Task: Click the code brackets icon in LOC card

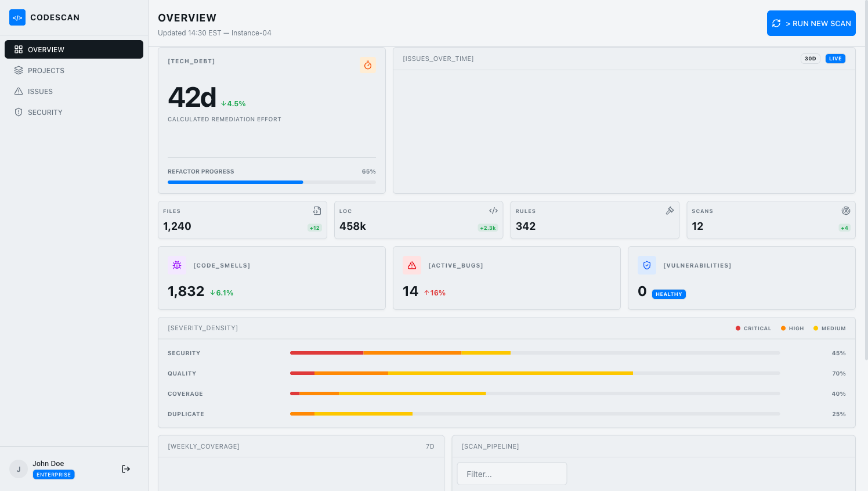Action: (x=493, y=211)
